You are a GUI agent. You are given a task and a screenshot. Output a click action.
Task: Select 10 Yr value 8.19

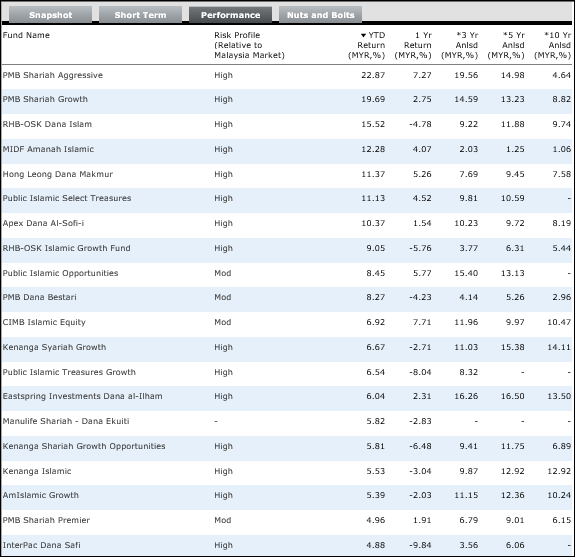pos(561,223)
